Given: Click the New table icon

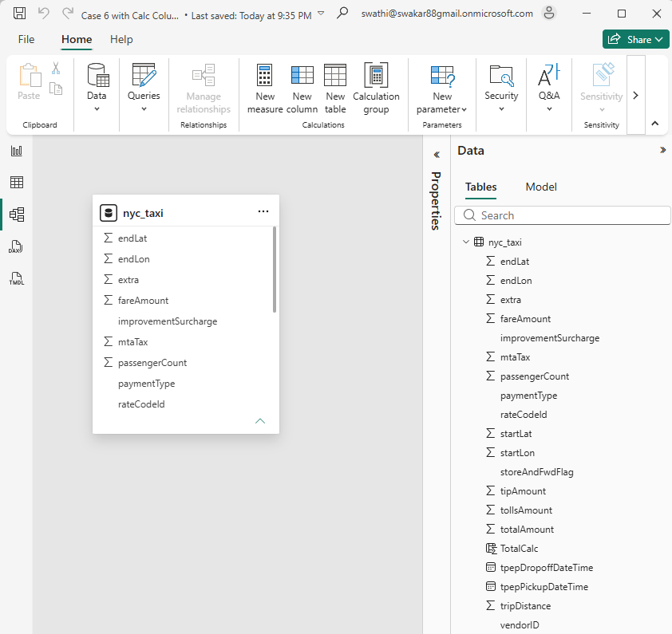Looking at the screenshot, I should click(x=335, y=76).
